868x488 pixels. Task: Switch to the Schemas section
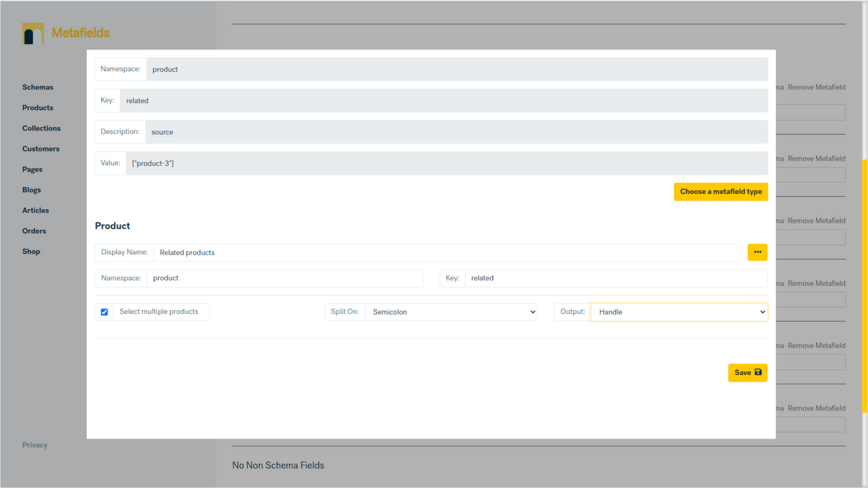click(x=37, y=87)
